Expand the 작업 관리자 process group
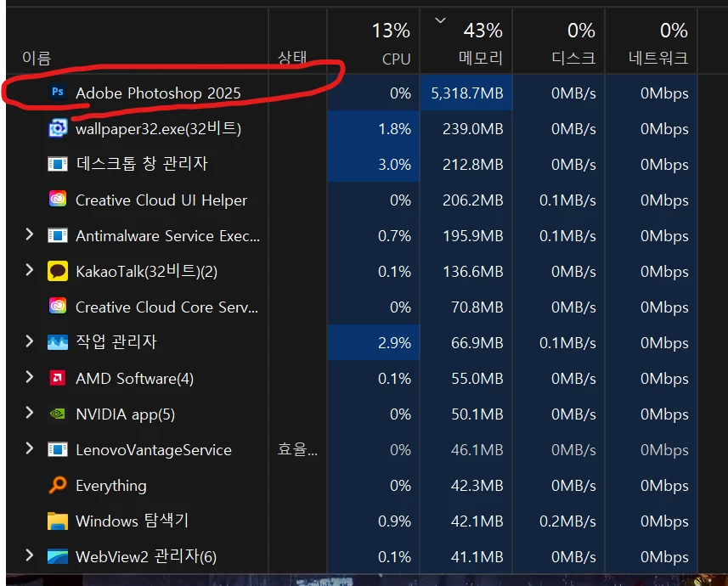The height and width of the screenshot is (586, 728). (29, 341)
